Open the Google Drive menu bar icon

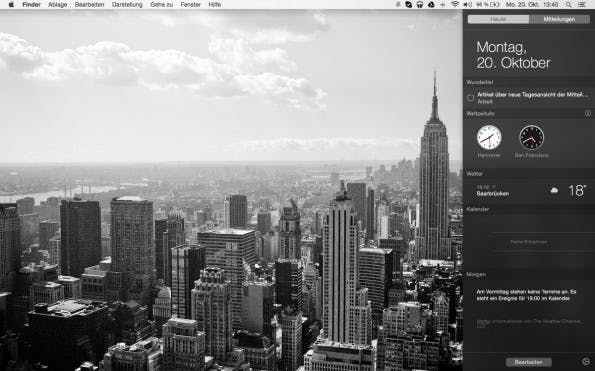431,5
